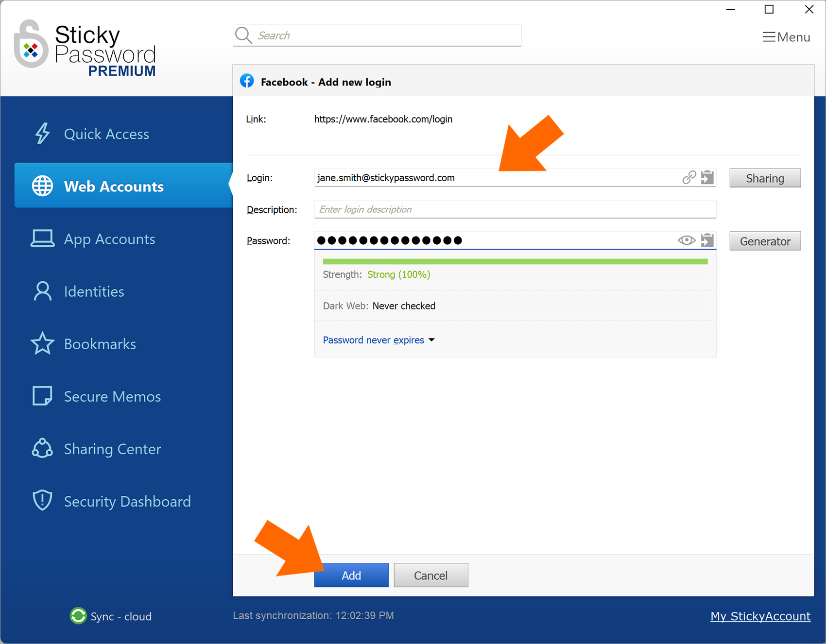Click the Sharing button
The image size is (826, 644).
pyautogui.click(x=765, y=178)
